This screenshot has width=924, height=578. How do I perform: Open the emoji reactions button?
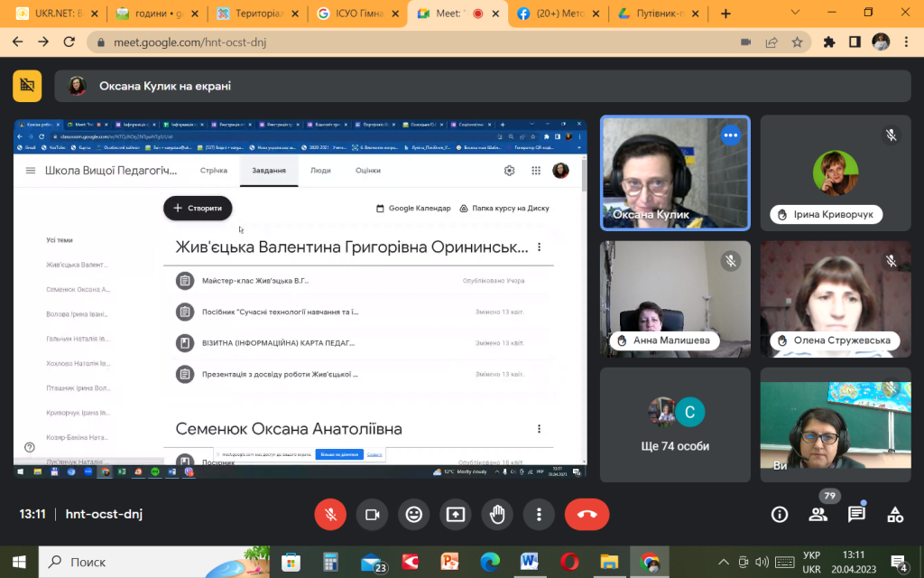pos(413,514)
